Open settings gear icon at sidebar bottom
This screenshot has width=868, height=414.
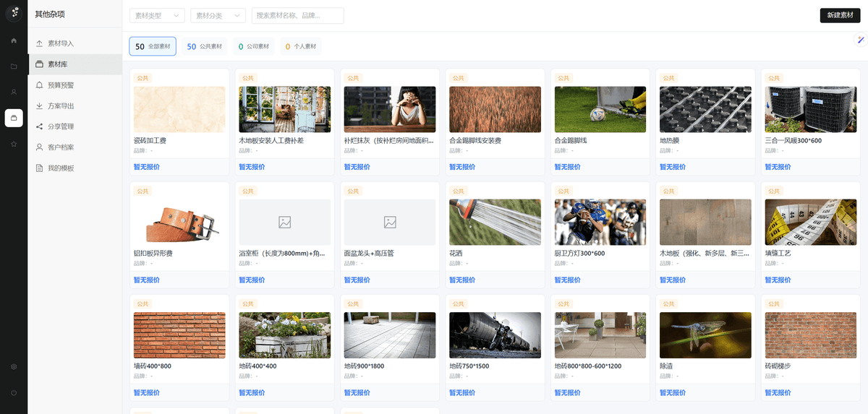pos(14,366)
